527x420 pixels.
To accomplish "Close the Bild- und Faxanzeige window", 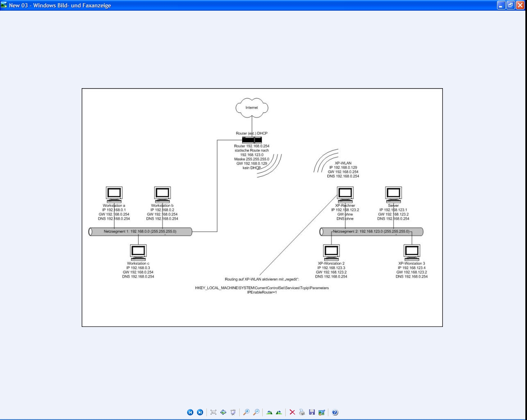I will click(x=520, y=5).
